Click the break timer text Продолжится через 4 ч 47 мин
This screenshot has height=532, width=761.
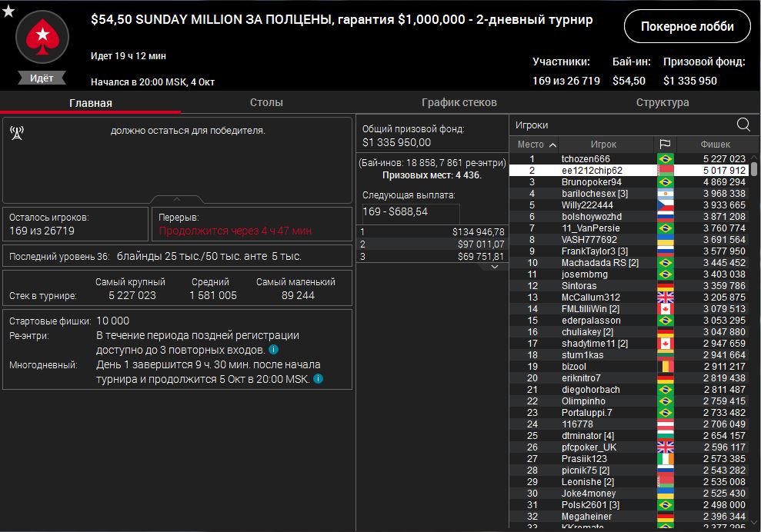click(235, 231)
